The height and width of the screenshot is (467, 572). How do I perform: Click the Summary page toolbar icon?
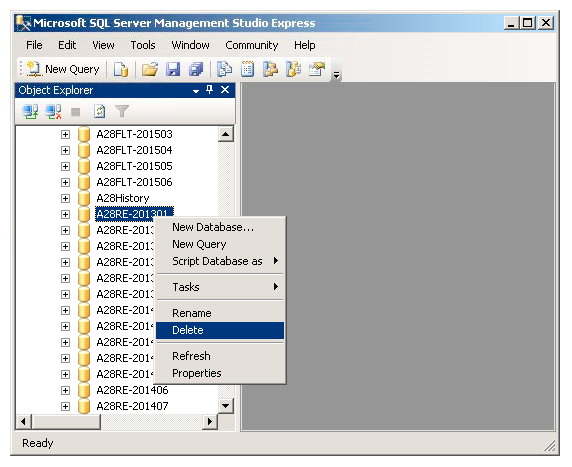[247, 69]
